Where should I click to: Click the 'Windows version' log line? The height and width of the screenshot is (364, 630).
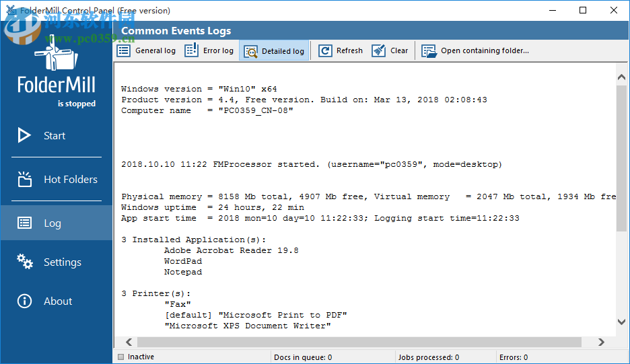(x=199, y=89)
